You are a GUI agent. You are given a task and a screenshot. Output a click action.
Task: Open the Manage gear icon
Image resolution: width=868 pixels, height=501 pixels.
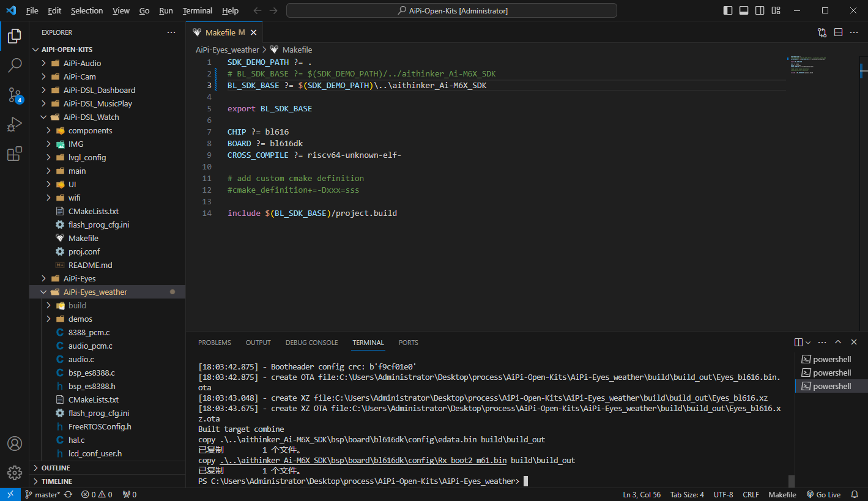tap(15, 473)
